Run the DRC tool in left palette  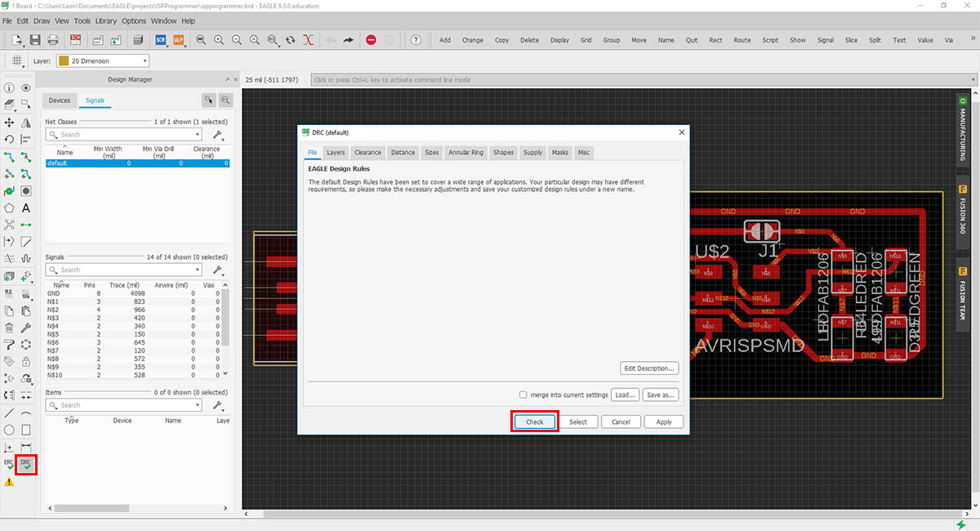26,465
